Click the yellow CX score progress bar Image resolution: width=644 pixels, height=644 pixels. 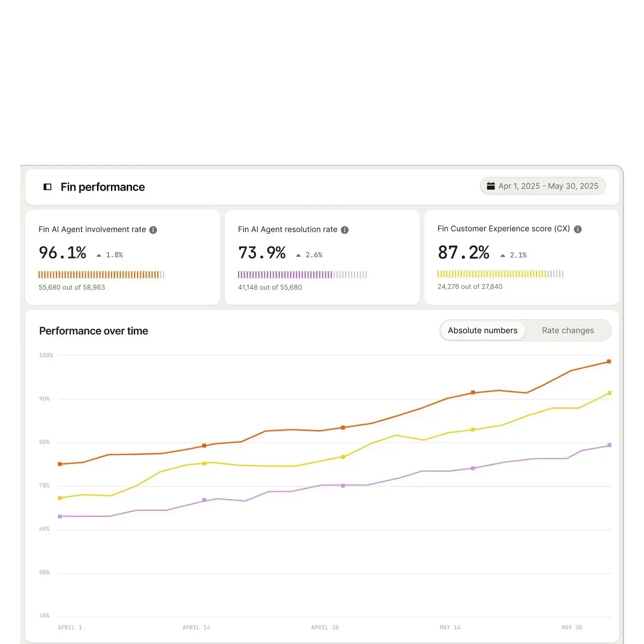tap(500, 274)
